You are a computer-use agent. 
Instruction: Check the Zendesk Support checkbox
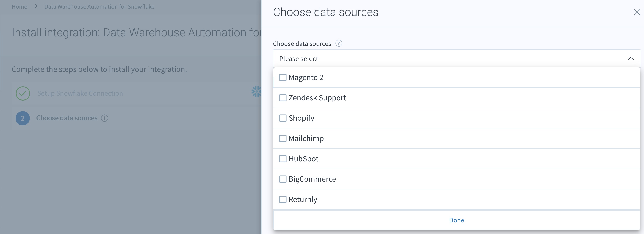283,98
